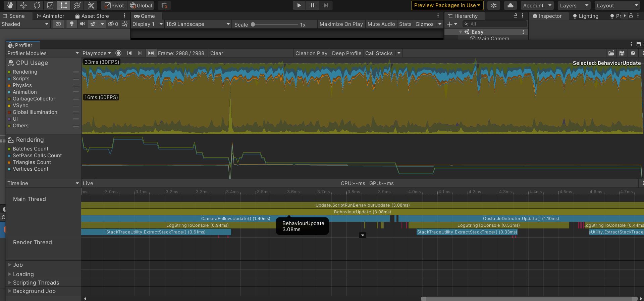Click the Clear profiler button
The height and width of the screenshot is (301, 644).
click(217, 53)
